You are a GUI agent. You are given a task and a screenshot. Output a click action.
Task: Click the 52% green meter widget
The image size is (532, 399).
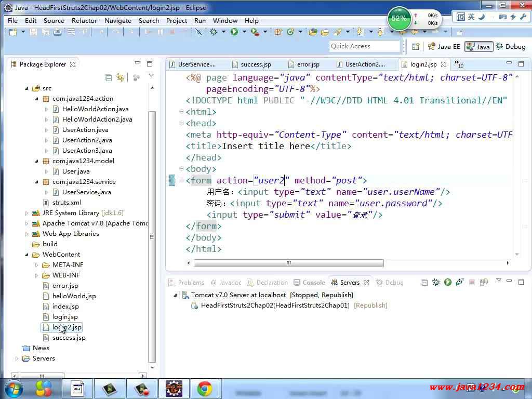[x=399, y=18]
